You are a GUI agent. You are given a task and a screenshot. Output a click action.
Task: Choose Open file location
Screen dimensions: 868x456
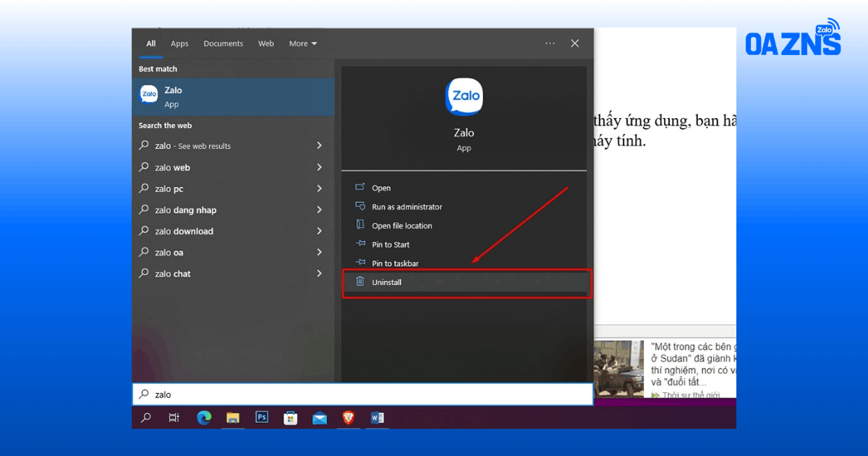[x=464, y=225]
